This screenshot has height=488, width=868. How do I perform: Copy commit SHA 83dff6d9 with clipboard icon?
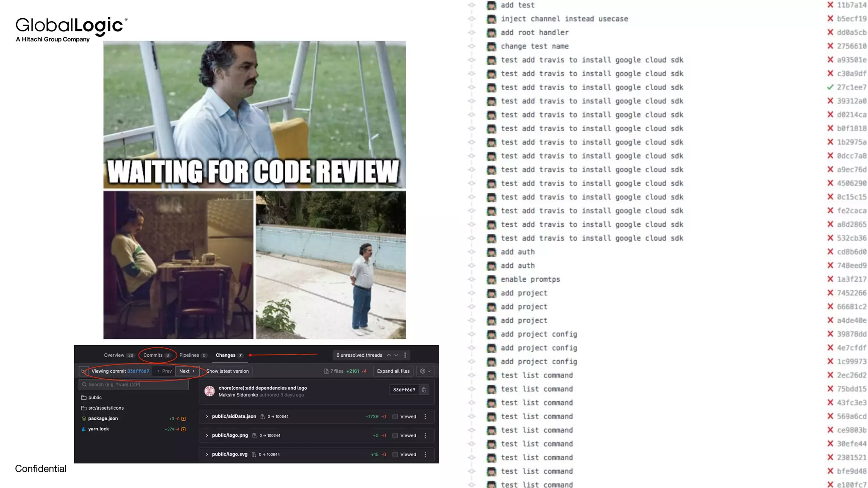pos(424,390)
